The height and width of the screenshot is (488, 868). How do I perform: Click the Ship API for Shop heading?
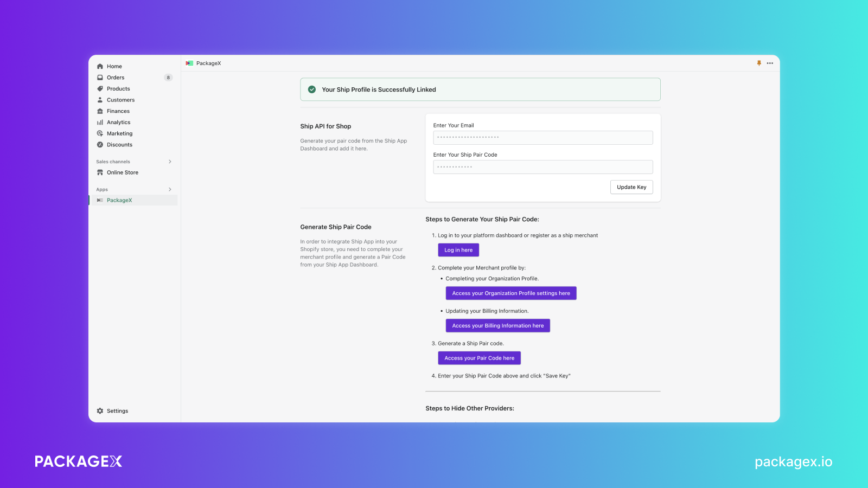click(x=325, y=126)
